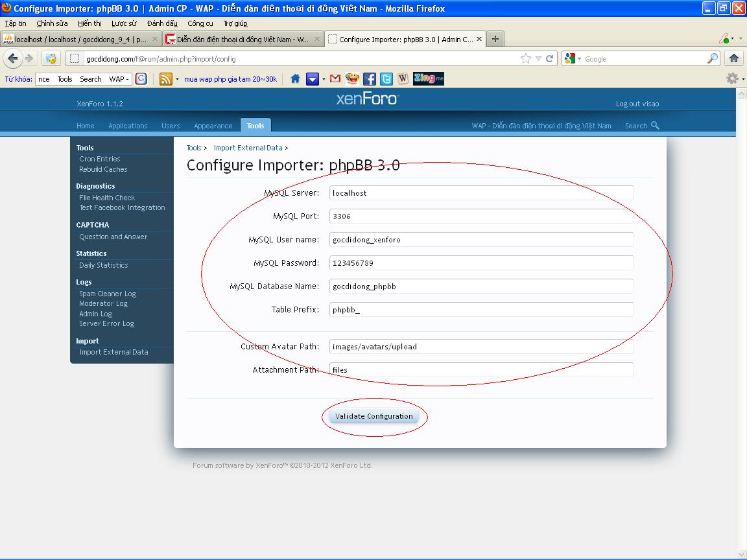Click the magnifier icon in Google search box
This screenshot has height=560, width=747.
point(712,58)
